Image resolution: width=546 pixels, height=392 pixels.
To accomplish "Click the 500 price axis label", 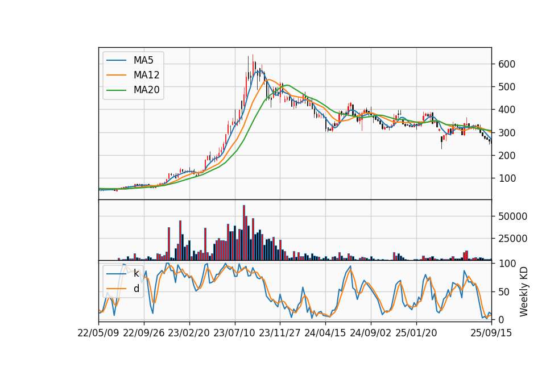I will click(507, 87).
